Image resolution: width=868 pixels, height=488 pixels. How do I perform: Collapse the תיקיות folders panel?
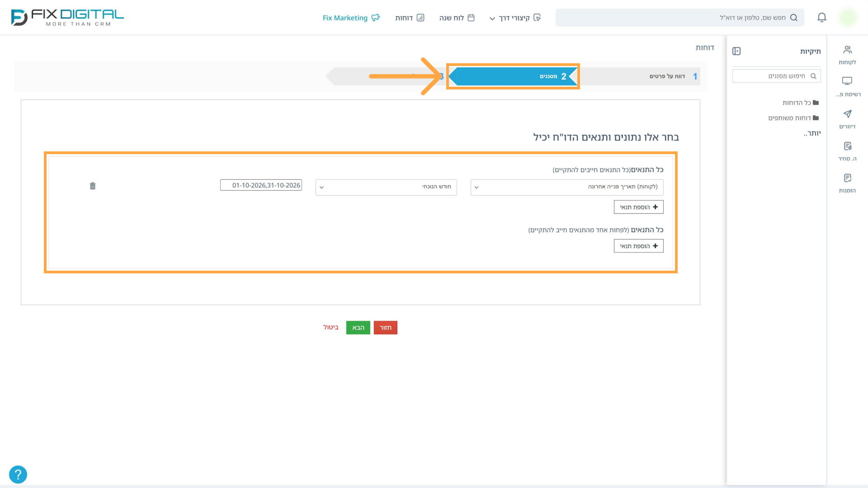point(736,51)
